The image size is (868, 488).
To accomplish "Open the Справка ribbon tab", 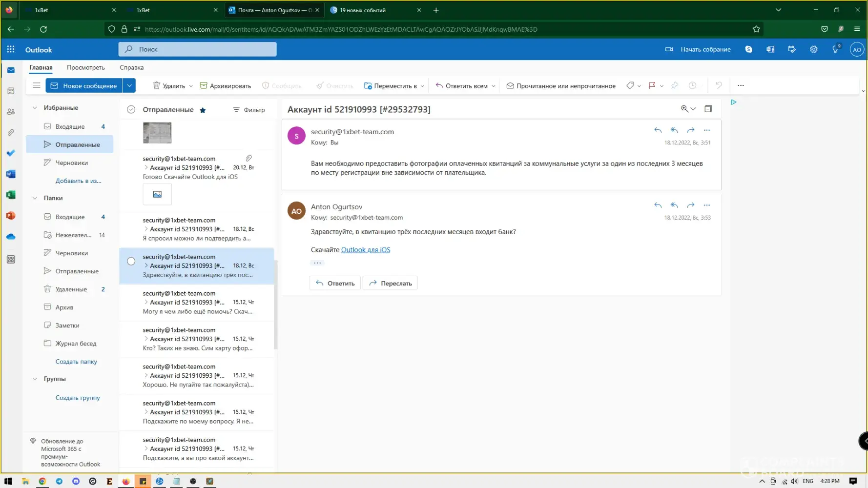I will tap(131, 67).
